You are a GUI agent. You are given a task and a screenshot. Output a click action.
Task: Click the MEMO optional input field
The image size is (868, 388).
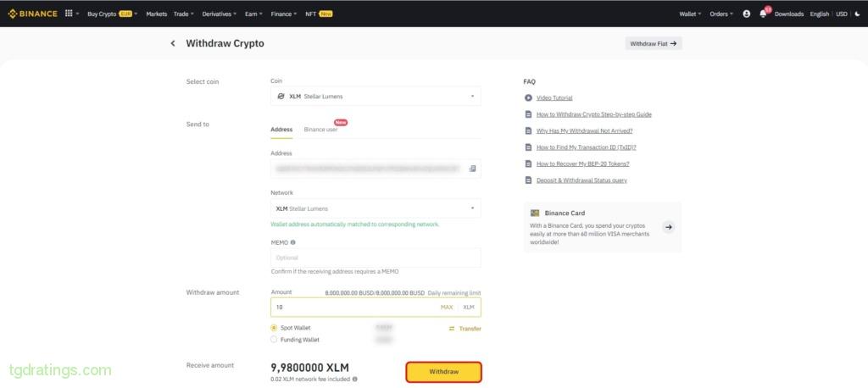[x=376, y=258]
